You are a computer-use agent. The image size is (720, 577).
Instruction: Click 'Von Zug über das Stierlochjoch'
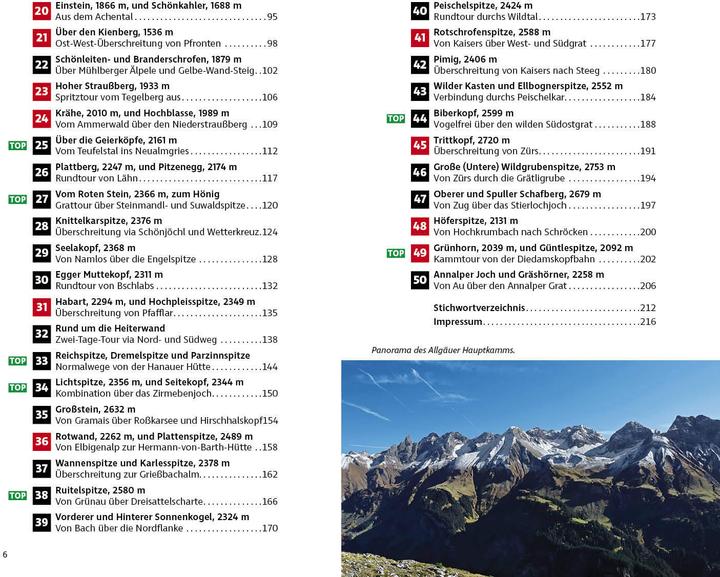pyautogui.click(x=500, y=205)
